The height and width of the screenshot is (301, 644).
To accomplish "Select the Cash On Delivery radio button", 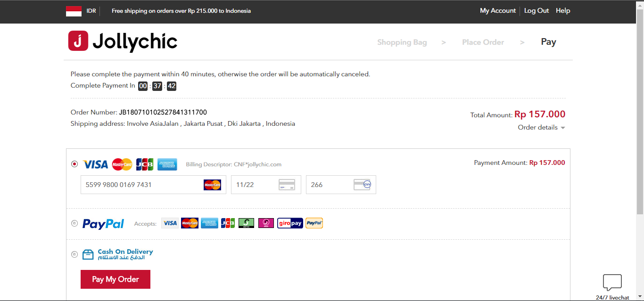I will click(74, 254).
